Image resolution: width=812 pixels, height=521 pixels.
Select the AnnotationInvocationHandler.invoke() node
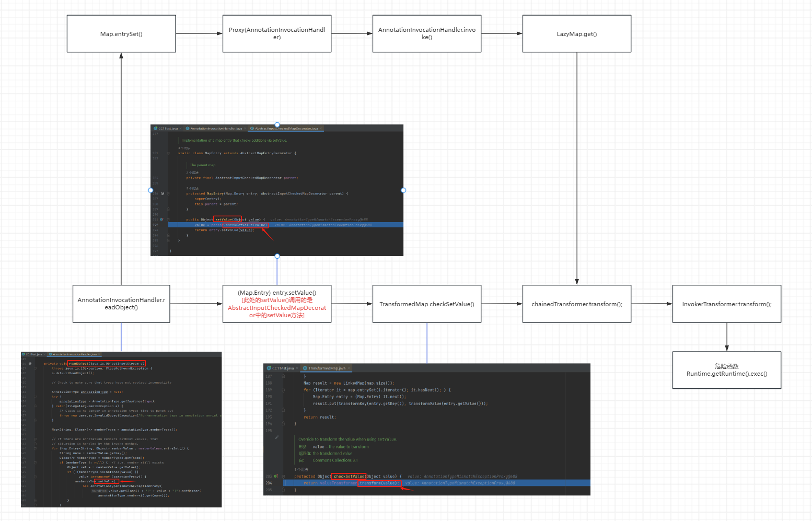click(x=427, y=34)
